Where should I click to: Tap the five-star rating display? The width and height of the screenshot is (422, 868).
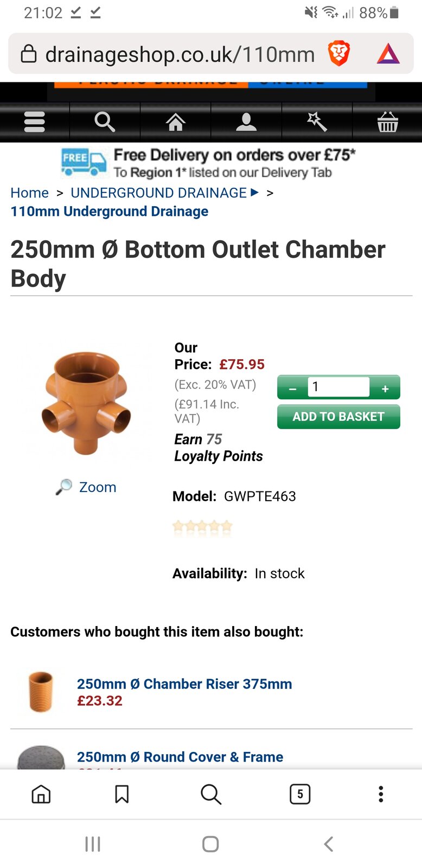[202, 526]
